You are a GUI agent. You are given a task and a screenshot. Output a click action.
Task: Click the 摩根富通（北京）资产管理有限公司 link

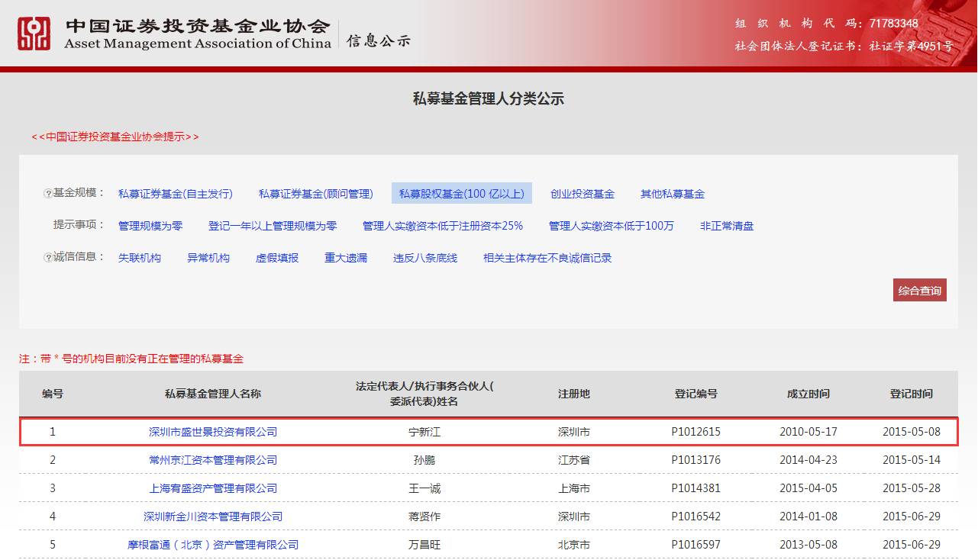pyautogui.click(x=212, y=545)
